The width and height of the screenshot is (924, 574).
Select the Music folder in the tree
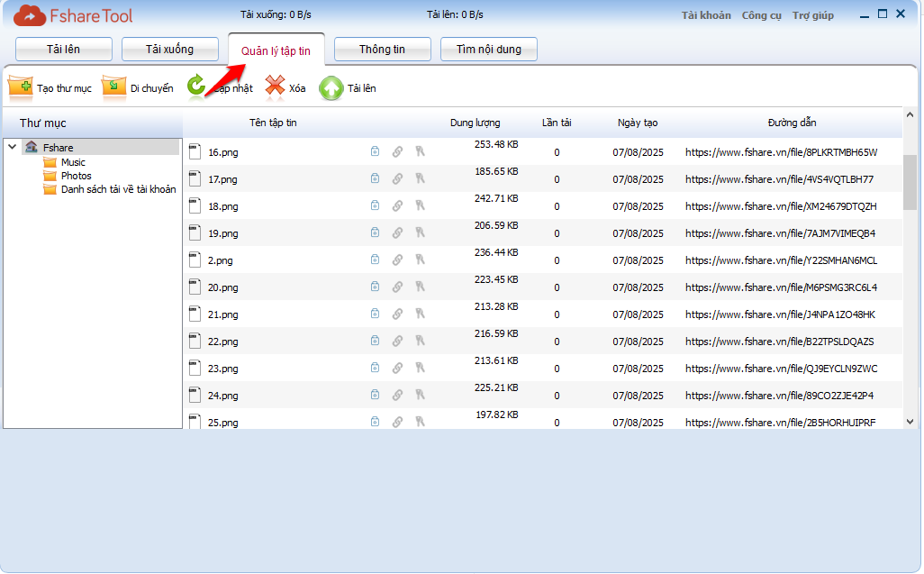(73, 162)
